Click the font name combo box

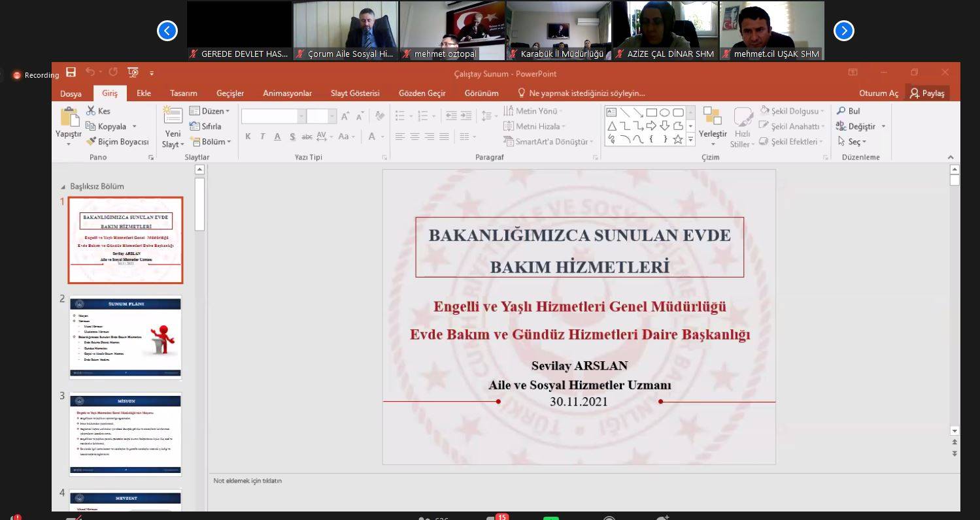click(273, 116)
